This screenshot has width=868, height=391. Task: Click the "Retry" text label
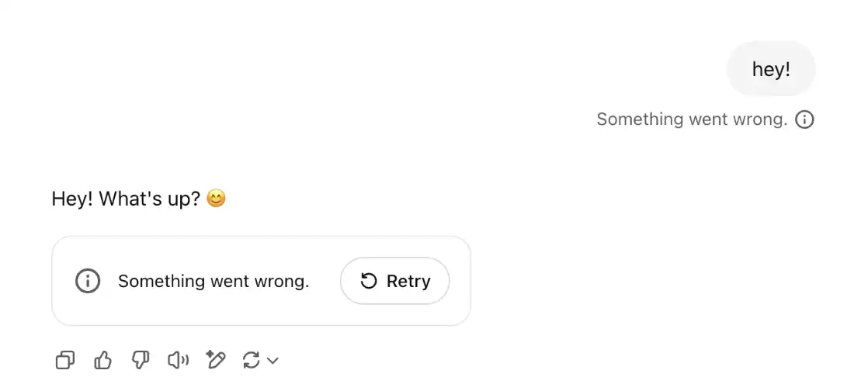pos(408,281)
